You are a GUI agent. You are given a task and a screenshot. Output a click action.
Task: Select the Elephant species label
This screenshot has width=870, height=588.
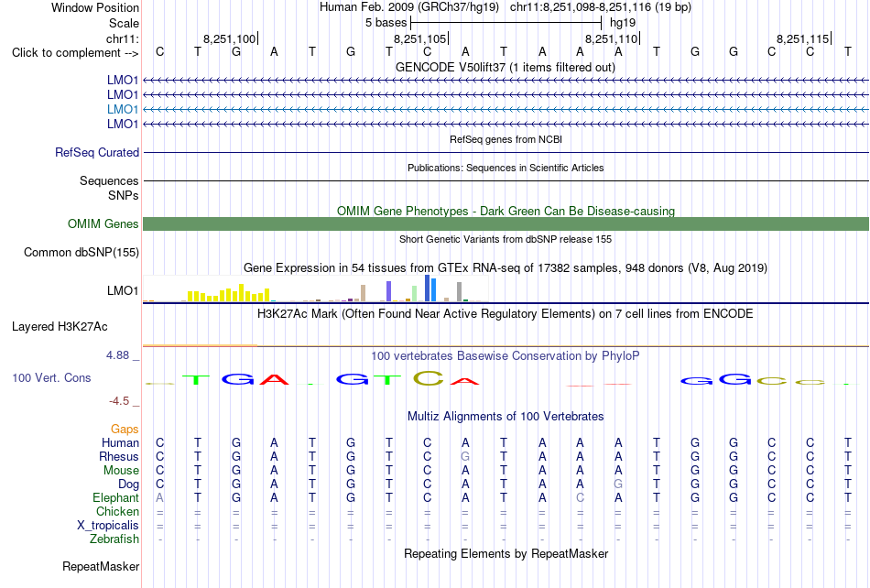(115, 497)
